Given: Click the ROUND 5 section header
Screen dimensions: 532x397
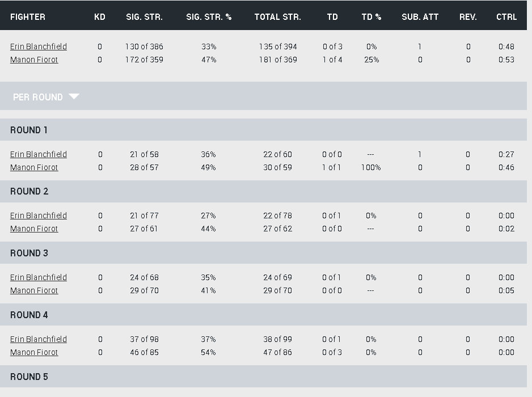Looking at the screenshot, I should pyautogui.click(x=29, y=377).
